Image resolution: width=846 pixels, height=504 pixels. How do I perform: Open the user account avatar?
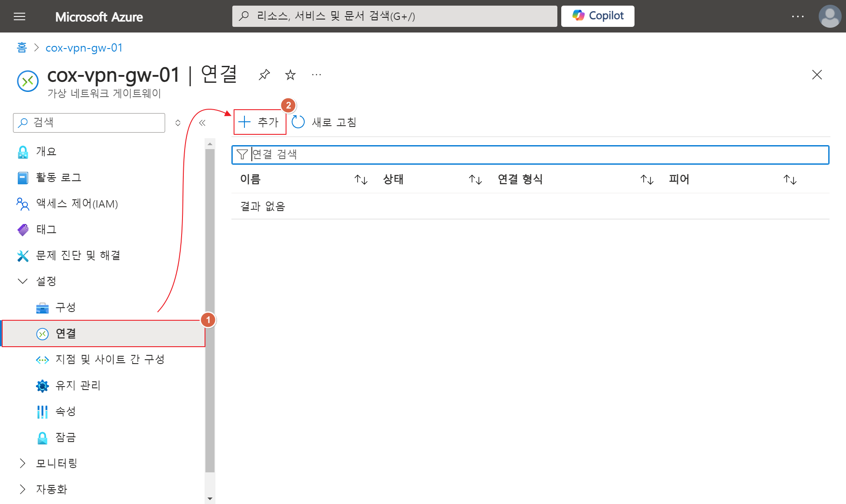830,16
